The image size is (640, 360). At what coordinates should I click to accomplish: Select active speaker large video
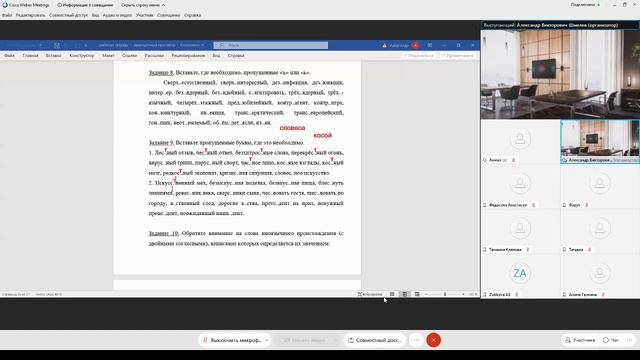point(560,74)
